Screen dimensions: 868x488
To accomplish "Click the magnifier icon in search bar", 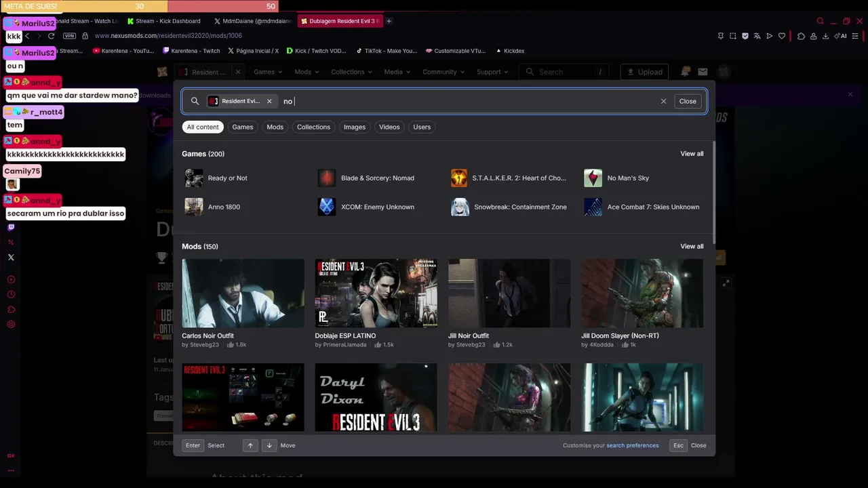I will tap(195, 101).
